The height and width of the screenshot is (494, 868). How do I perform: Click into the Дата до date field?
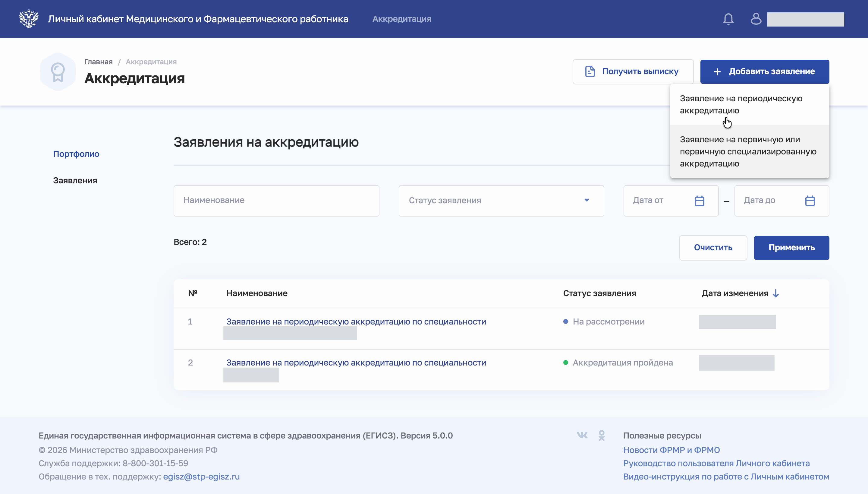(x=782, y=201)
